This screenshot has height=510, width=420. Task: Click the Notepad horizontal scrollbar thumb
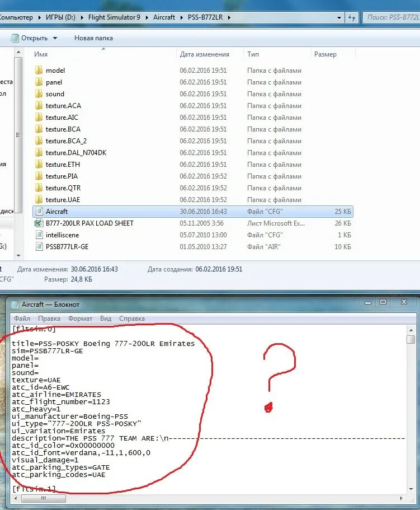point(44,498)
